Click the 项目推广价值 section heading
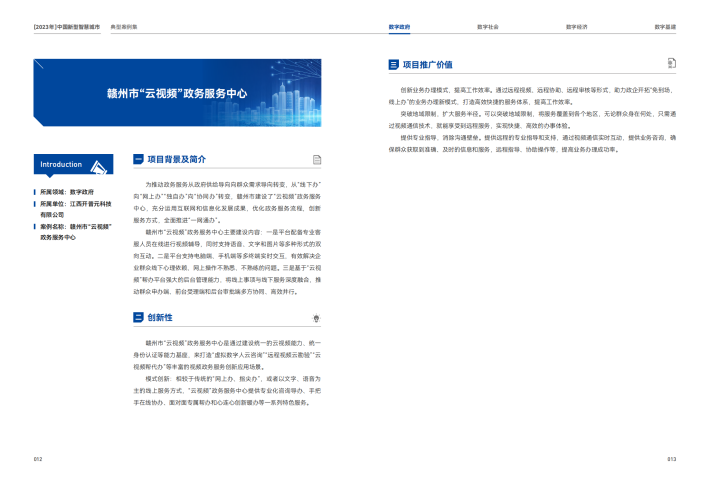The height and width of the screenshot is (481, 710). (427, 63)
